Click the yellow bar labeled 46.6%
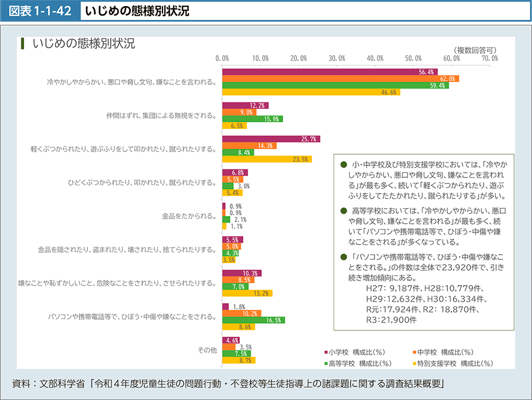 pos(311,92)
